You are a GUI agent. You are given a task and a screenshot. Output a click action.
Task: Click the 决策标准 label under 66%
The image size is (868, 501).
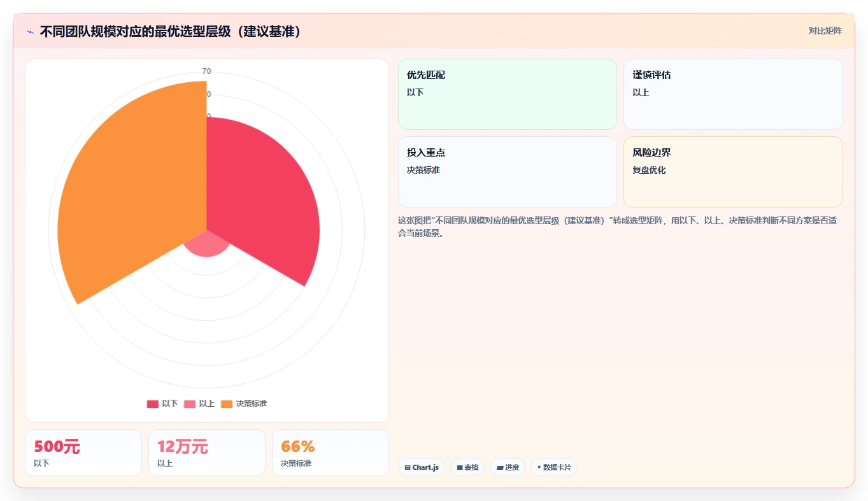(296, 463)
